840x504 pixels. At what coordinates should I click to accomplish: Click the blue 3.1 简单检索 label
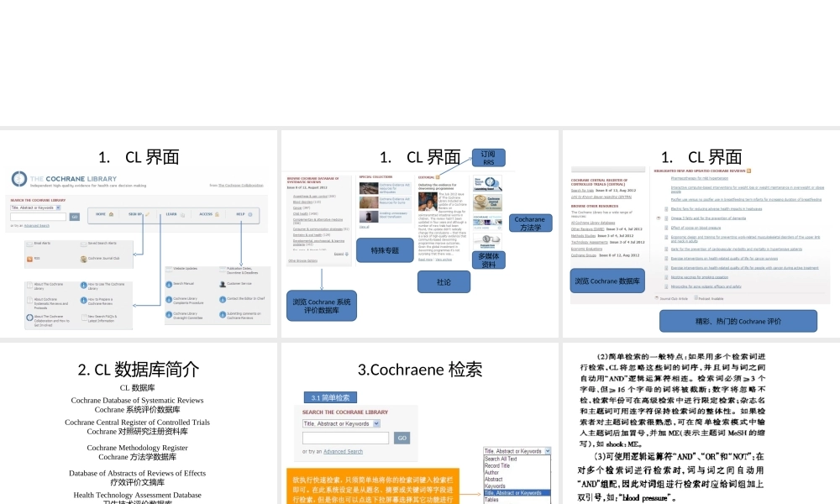click(x=330, y=397)
